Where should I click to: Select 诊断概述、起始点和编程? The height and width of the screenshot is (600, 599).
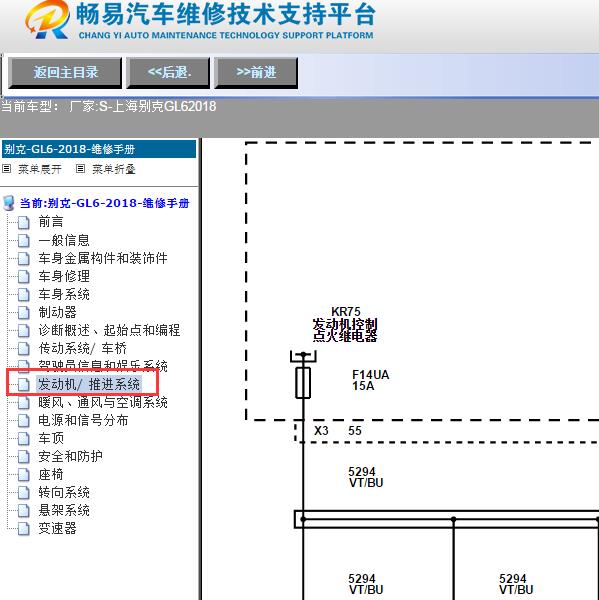tap(109, 330)
